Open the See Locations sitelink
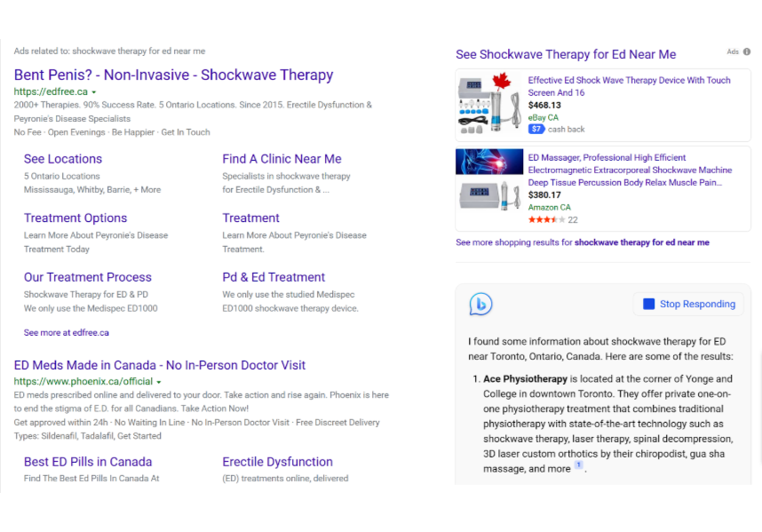The height and width of the screenshot is (532, 762). pyautogui.click(x=63, y=159)
